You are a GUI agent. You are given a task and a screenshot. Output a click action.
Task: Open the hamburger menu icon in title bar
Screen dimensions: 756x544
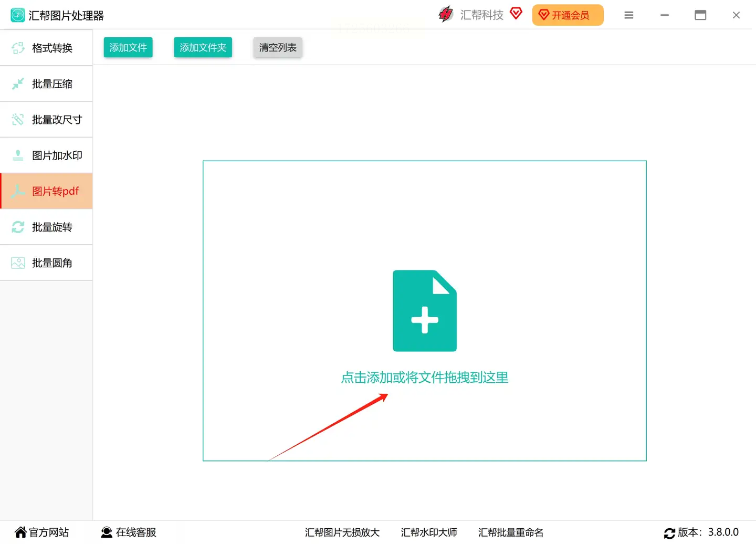[x=629, y=15]
